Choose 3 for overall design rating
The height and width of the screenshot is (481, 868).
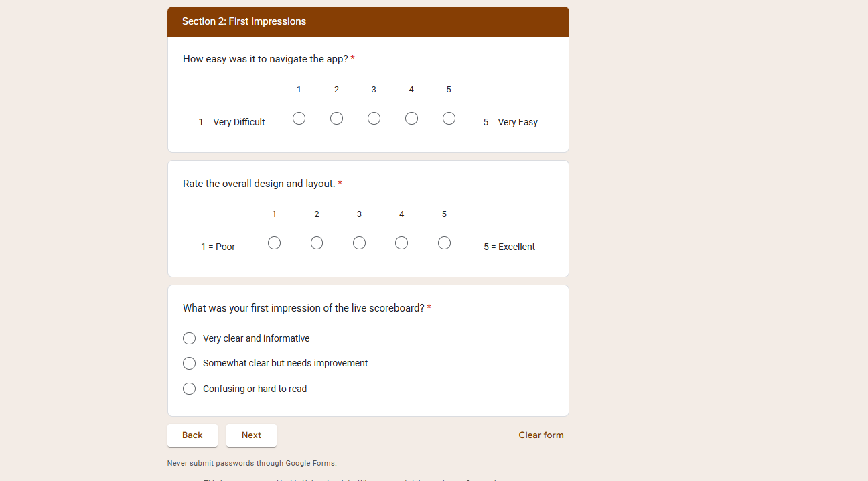pos(359,243)
